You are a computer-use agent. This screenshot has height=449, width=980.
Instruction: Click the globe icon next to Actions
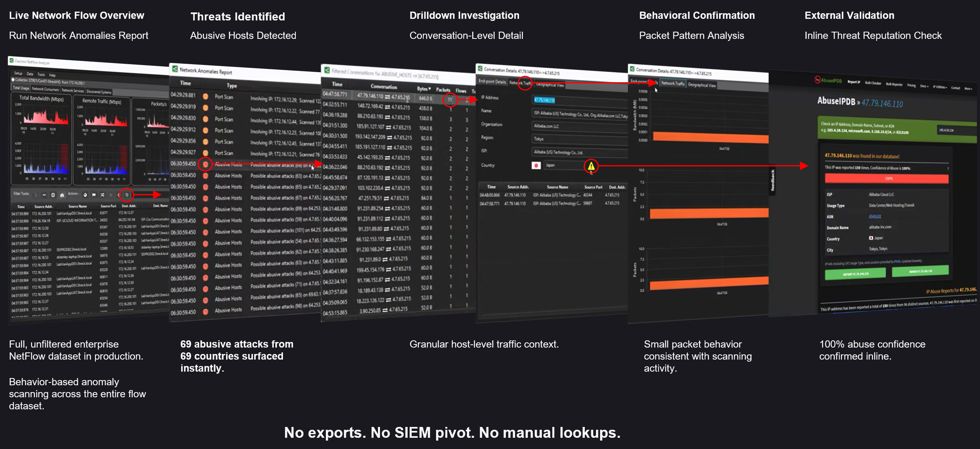click(85, 195)
